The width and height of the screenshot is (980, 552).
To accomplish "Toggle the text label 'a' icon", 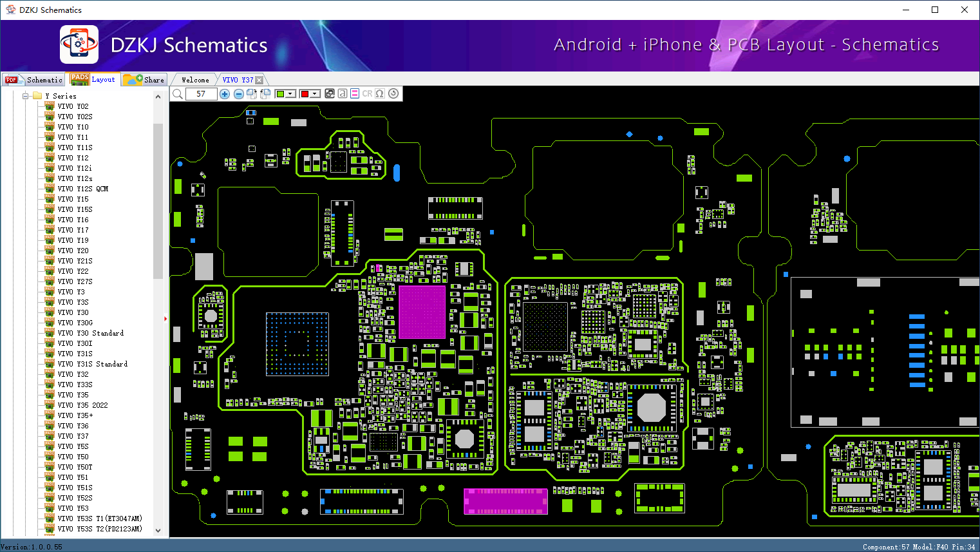I will 343,93.
